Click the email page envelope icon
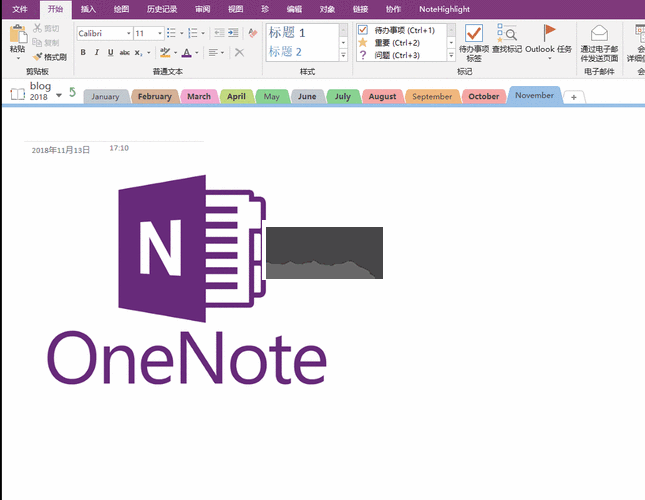The height and width of the screenshot is (500, 645). 599,34
